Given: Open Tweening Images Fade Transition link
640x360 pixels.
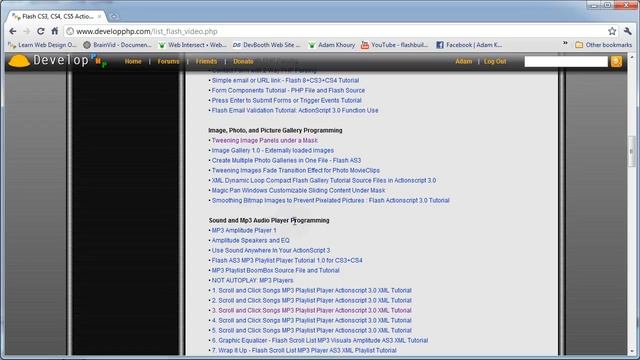Looking at the screenshot, I should coord(296,170).
